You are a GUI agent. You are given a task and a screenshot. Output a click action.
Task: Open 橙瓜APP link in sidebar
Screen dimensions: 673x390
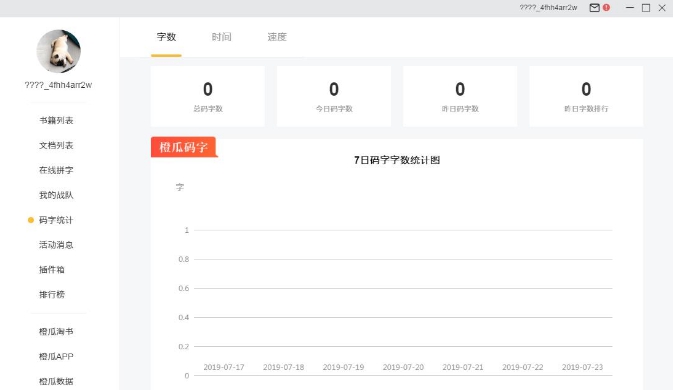click(x=56, y=357)
